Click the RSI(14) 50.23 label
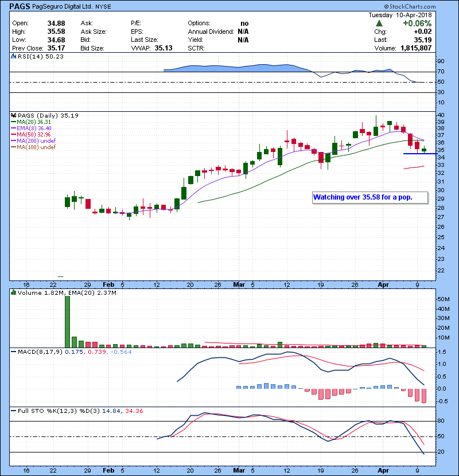 pyautogui.click(x=41, y=56)
